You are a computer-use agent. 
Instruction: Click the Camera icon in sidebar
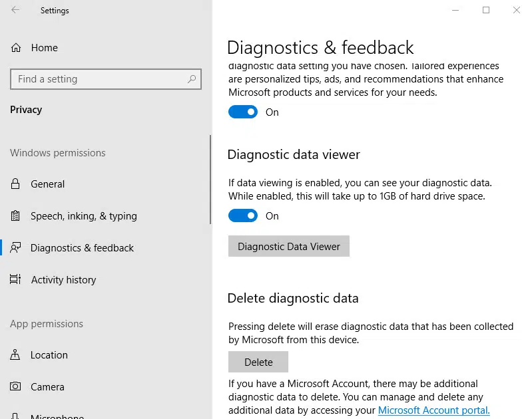click(15, 386)
